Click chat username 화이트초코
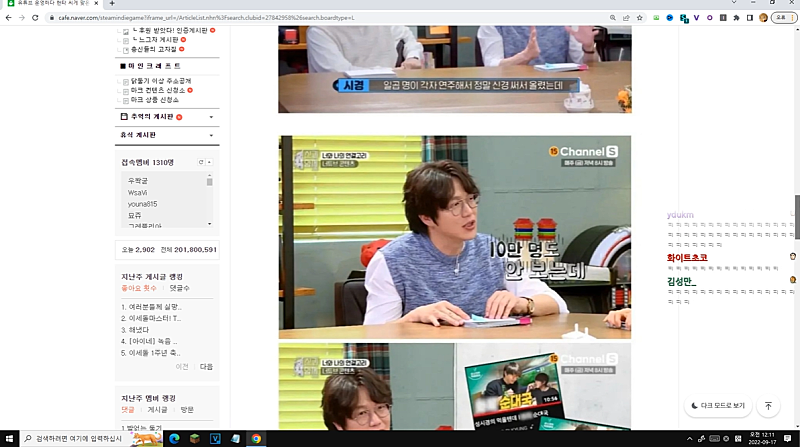 click(687, 258)
